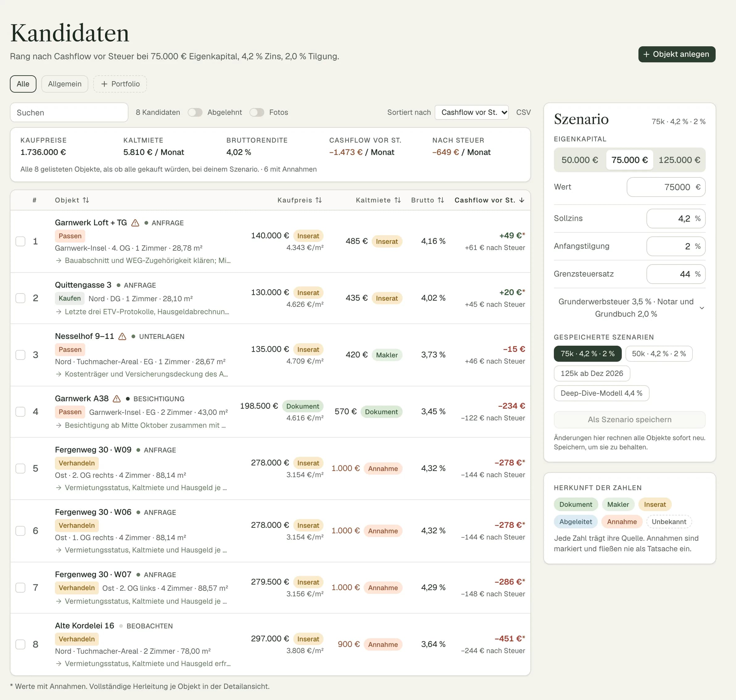Viewport: 736px width, 700px height.
Task: Switch to the Allgemein filter tab
Action: [x=65, y=84]
